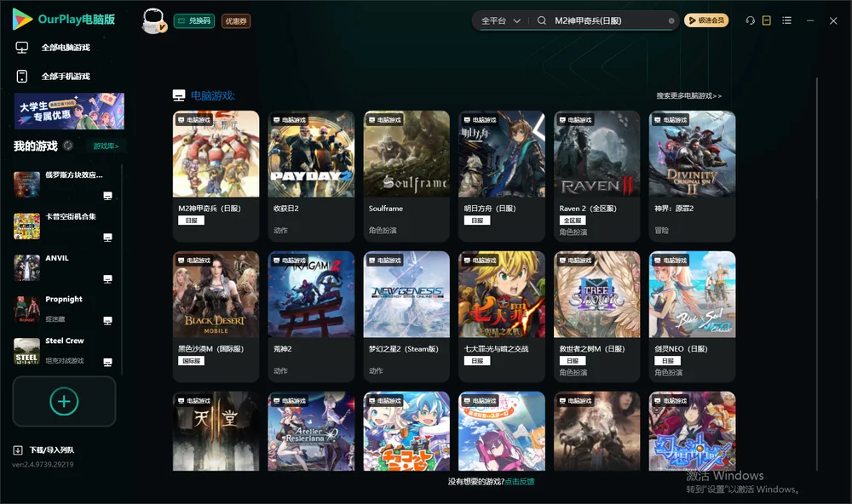The image size is (852, 504).
Task: Click the results vertical scrollbar
Action: (817, 274)
